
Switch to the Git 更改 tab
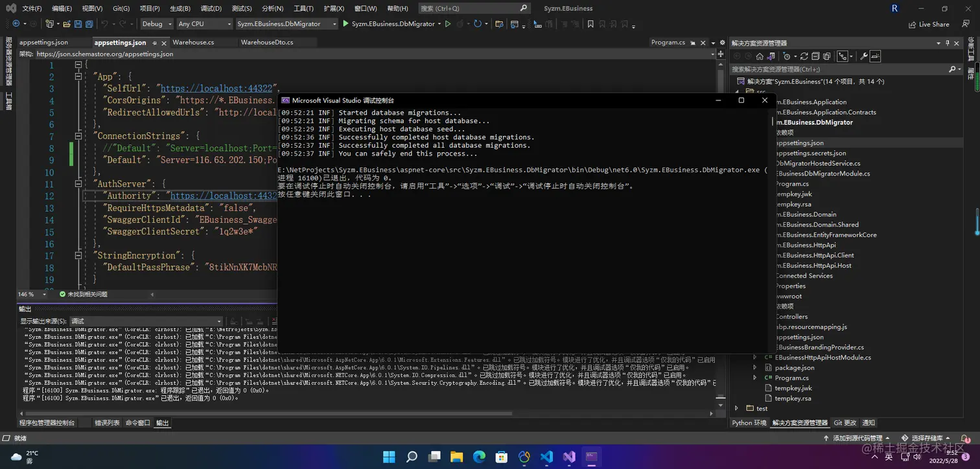click(x=845, y=423)
